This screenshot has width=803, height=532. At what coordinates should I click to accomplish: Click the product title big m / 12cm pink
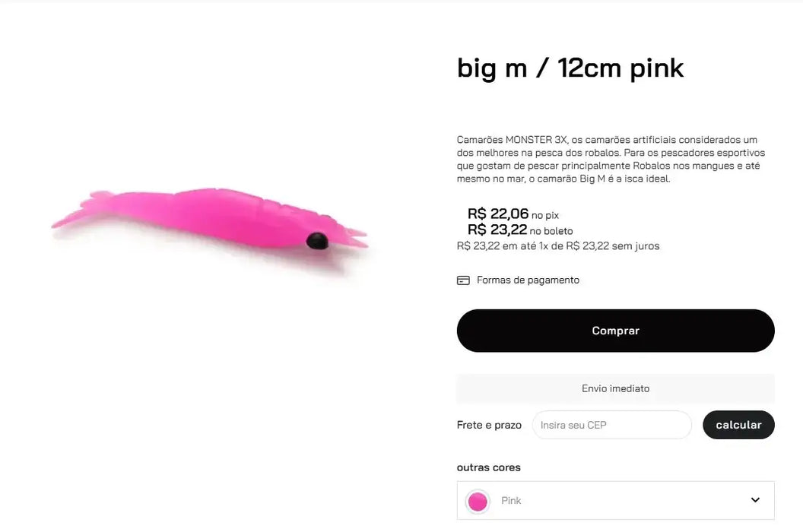[x=570, y=68]
